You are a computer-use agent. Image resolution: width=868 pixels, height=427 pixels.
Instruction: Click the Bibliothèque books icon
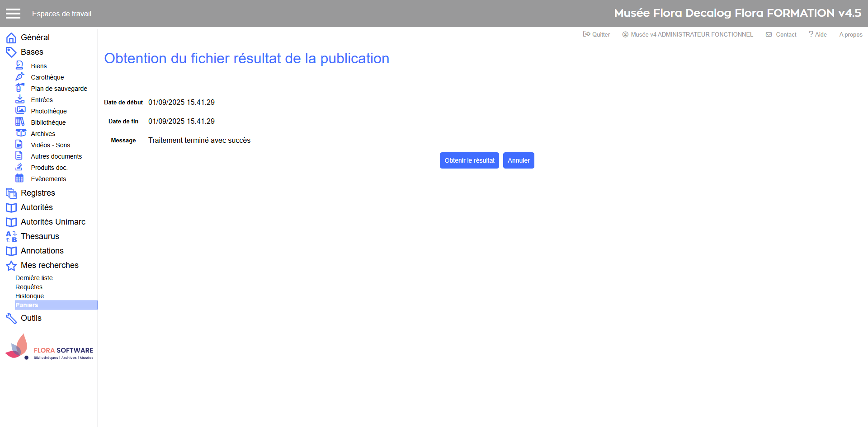pos(20,122)
